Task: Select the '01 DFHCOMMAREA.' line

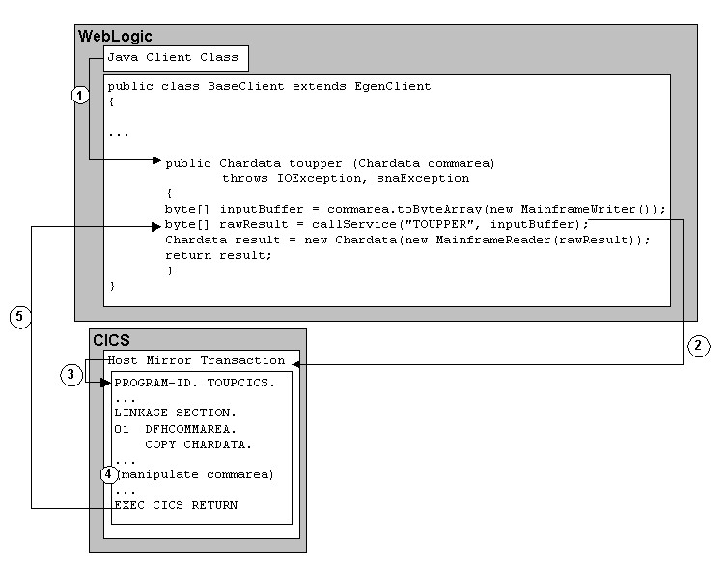Action: click(x=175, y=429)
